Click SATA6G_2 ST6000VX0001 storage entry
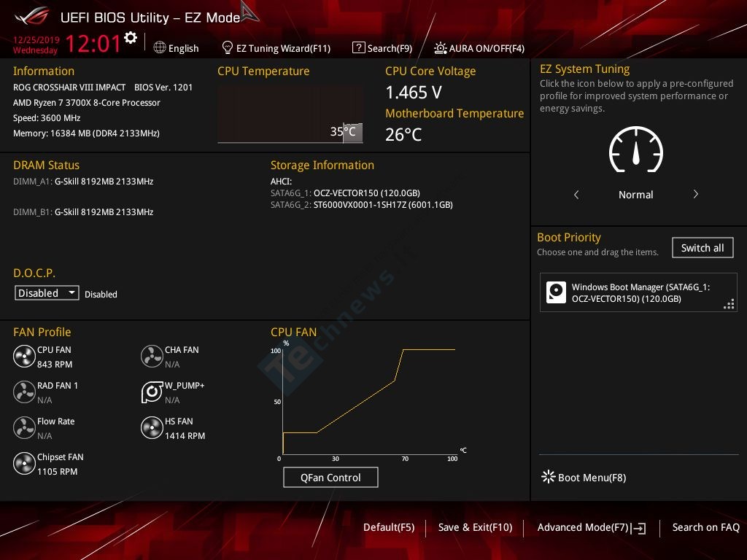Screen dimensions: 747x560 (362, 205)
